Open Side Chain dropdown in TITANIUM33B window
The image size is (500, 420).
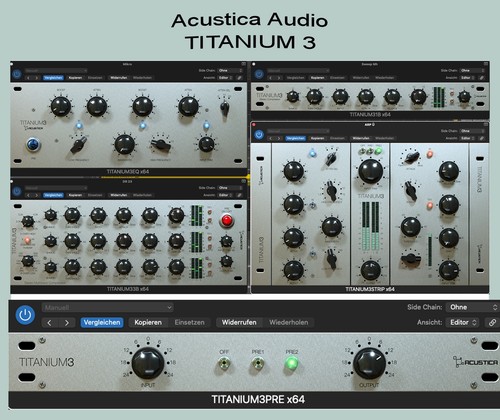point(230,188)
